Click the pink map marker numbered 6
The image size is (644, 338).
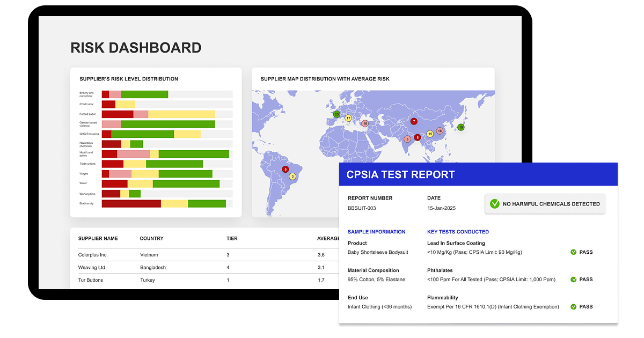[407, 139]
